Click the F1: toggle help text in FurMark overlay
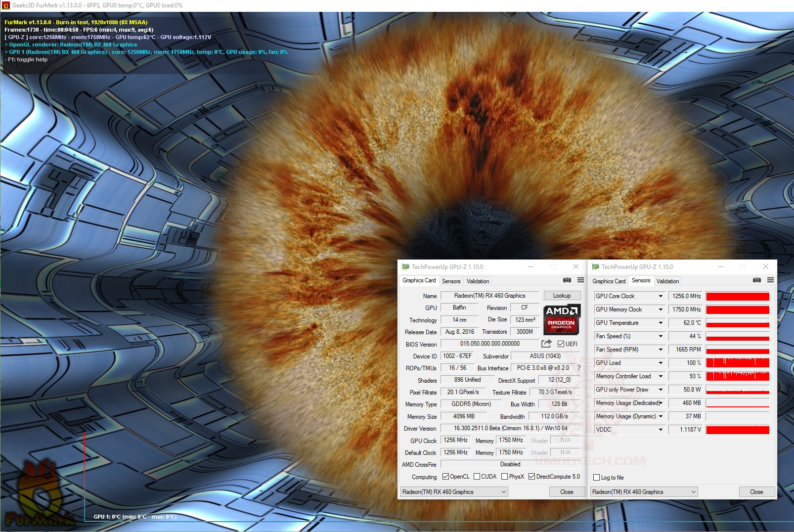 (x=26, y=59)
